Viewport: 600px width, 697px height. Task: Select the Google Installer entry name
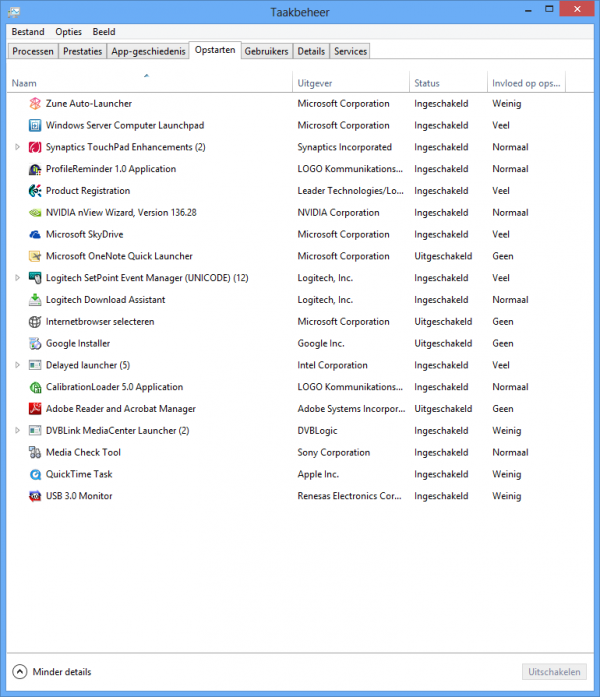(78, 343)
